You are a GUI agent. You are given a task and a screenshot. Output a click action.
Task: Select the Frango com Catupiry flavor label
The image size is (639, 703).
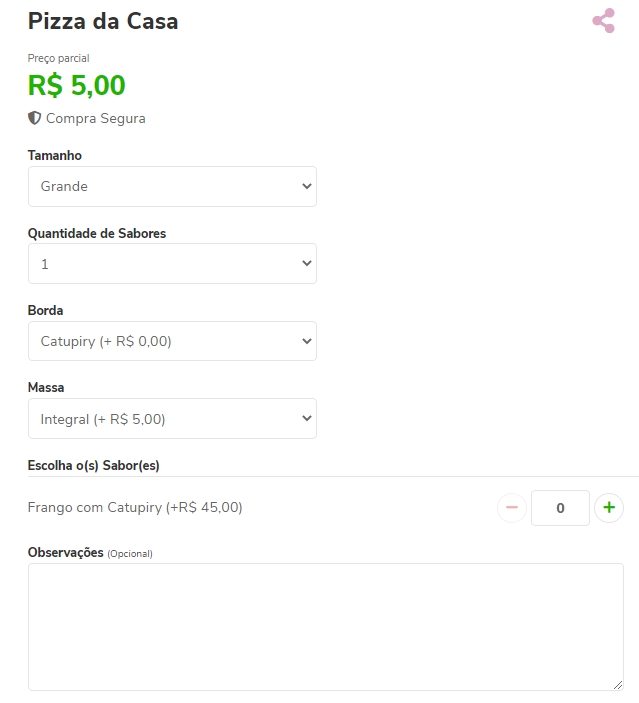[135, 508]
